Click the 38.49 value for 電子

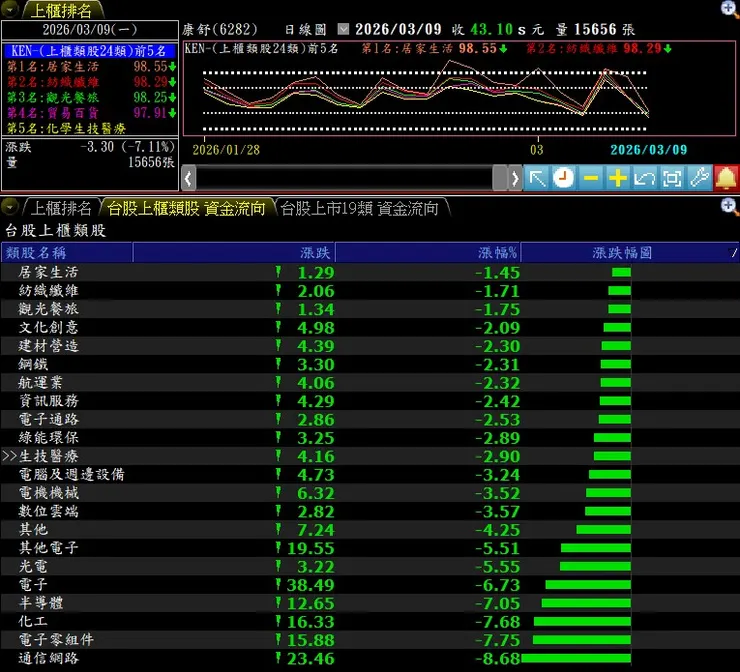311,585
